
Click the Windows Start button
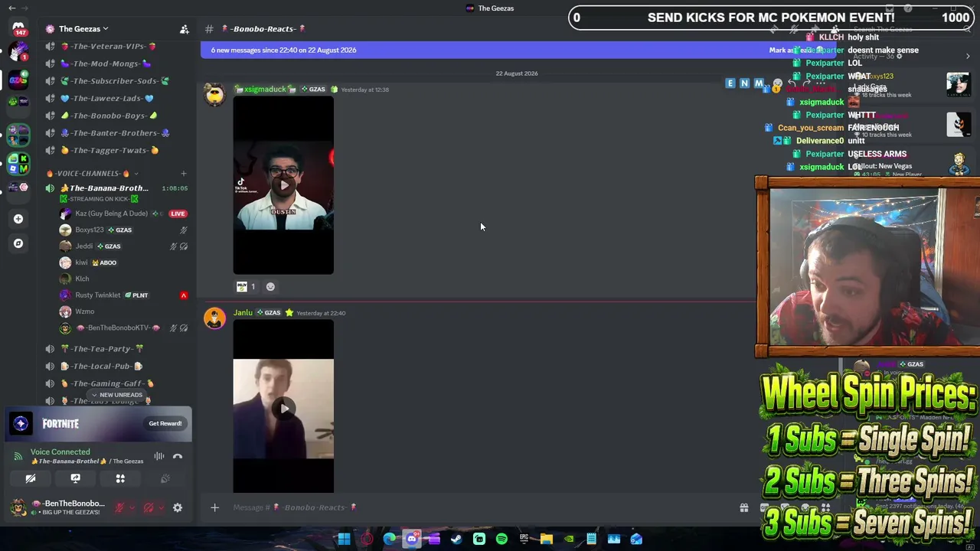point(344,539)
